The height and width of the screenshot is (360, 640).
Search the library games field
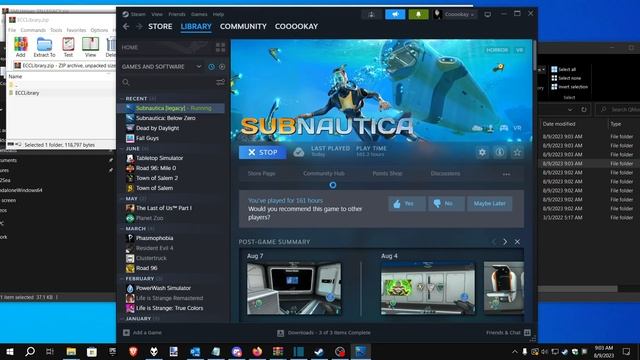click(167, 82)
